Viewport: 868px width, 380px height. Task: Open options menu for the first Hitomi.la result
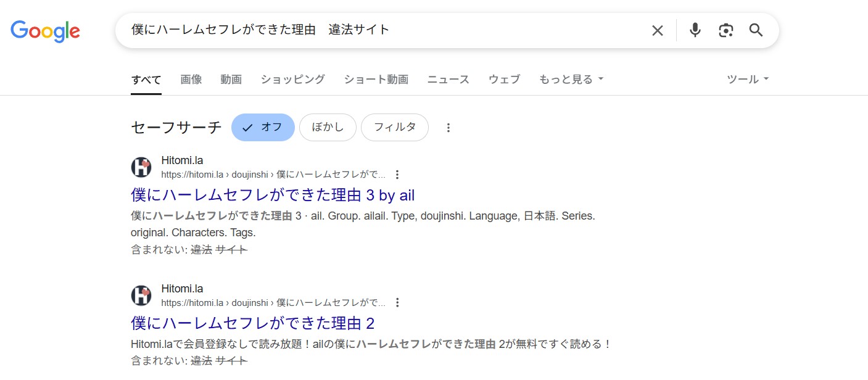397,174
